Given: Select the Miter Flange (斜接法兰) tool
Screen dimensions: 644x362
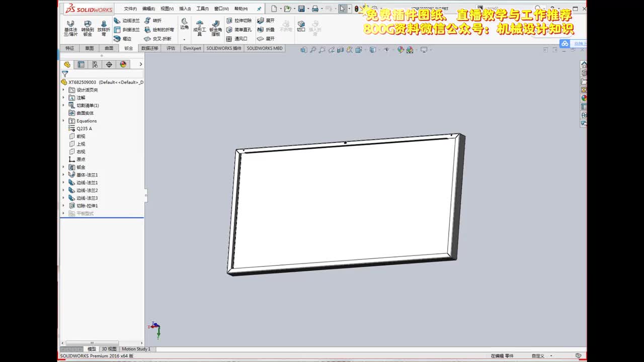Looking at the screenshot, I should point(127,30).
